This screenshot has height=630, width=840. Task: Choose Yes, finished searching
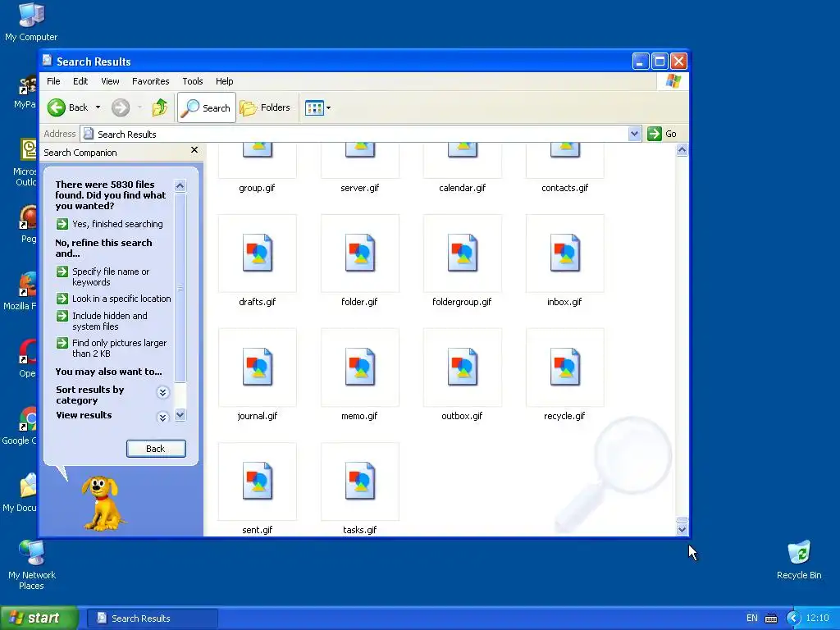[x=109, y=224]
